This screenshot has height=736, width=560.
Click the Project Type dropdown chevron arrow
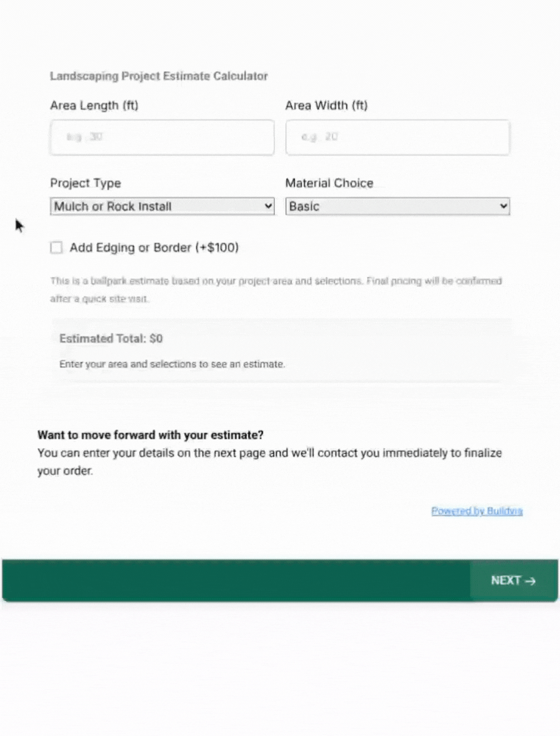coord(268,206)
